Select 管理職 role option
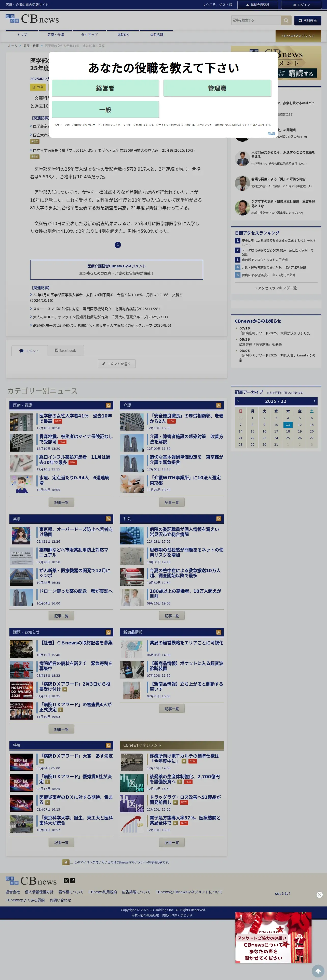This screenshot has height=980, width=327. pos(217,88)
